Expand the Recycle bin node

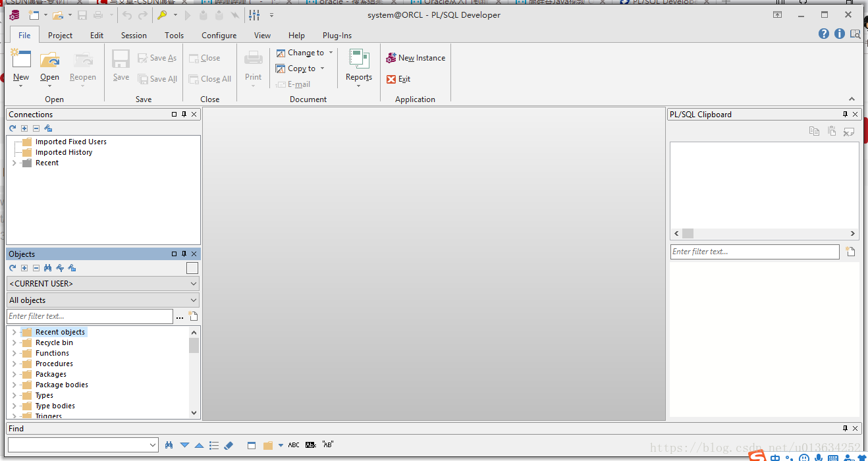14,342
